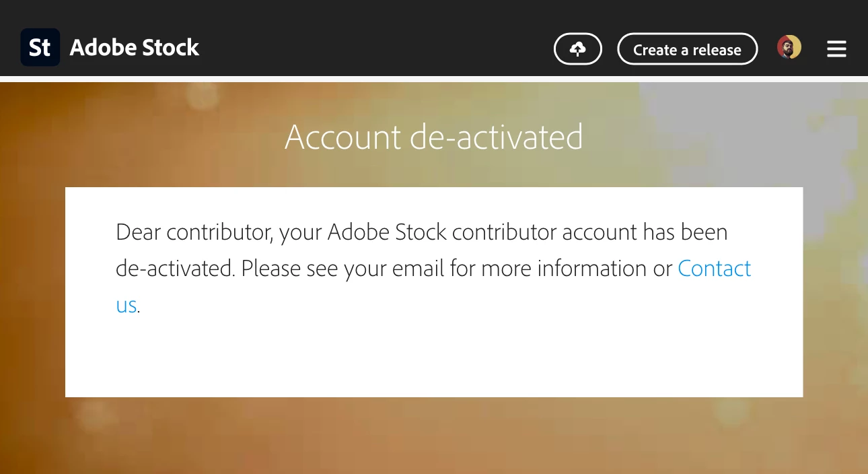Click the 'Dear contributor' message text

(x=192, y=232)
